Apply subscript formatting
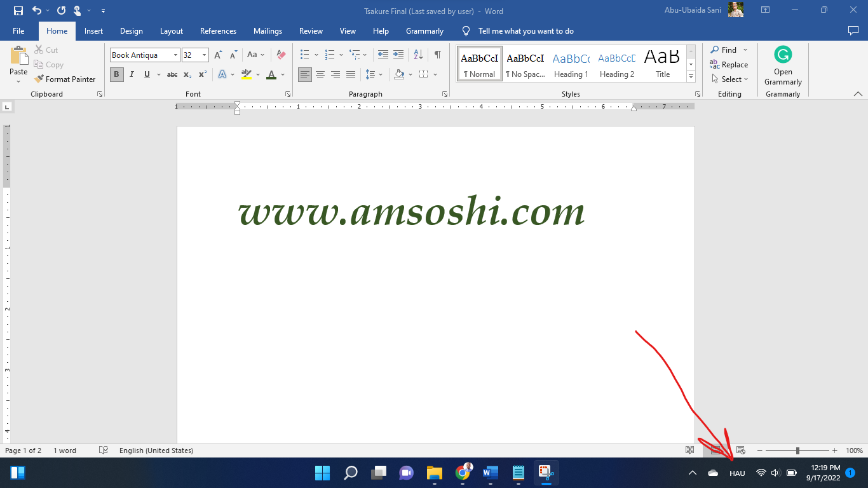The image size is (868, 488). (187, 74)
